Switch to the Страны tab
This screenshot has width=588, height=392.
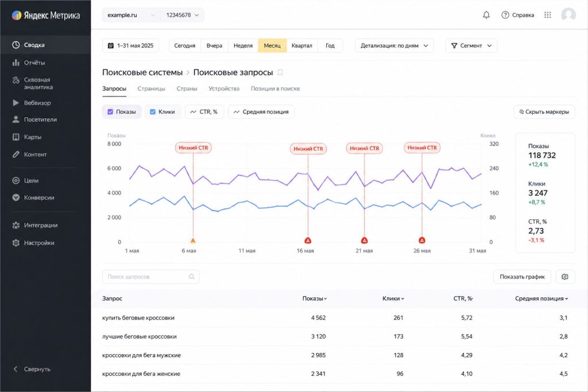[187, 88]
